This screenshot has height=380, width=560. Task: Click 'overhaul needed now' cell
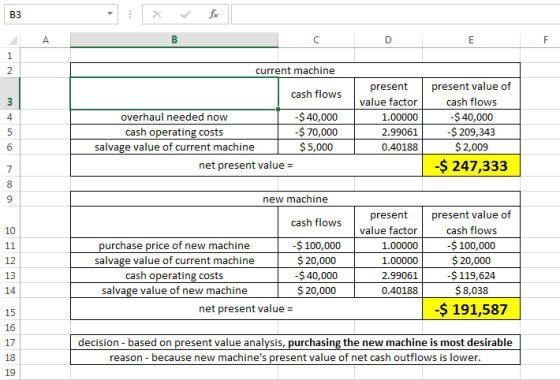(x=174, y=117)
